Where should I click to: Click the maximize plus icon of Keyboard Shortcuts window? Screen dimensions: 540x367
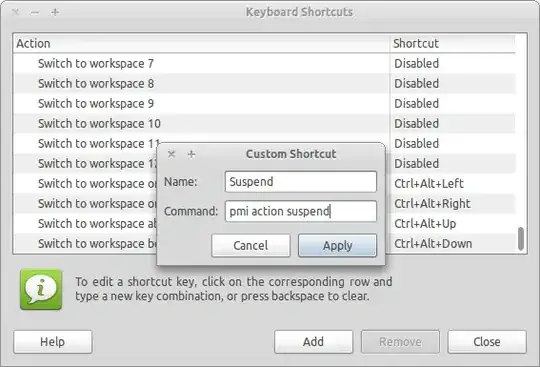tap(55, 12)
